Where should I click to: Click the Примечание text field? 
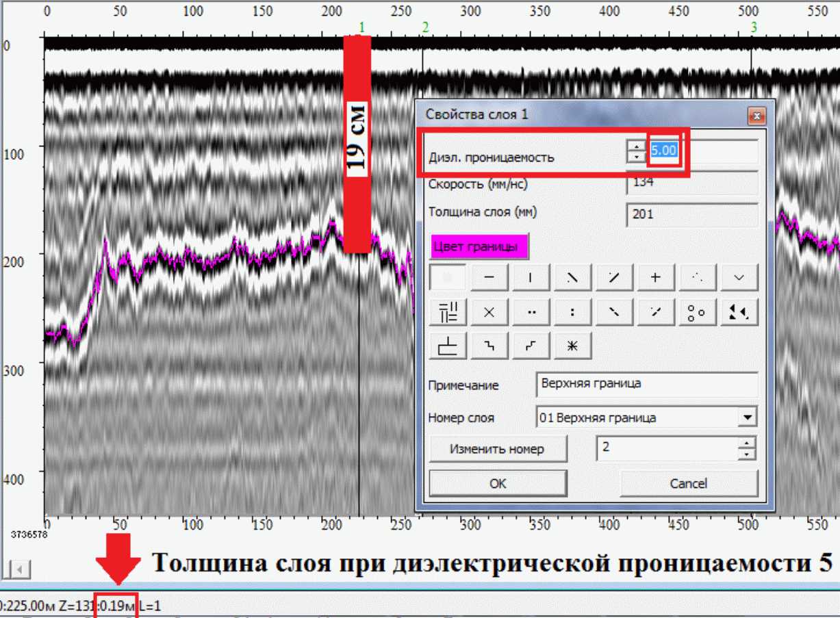point(646,384)
